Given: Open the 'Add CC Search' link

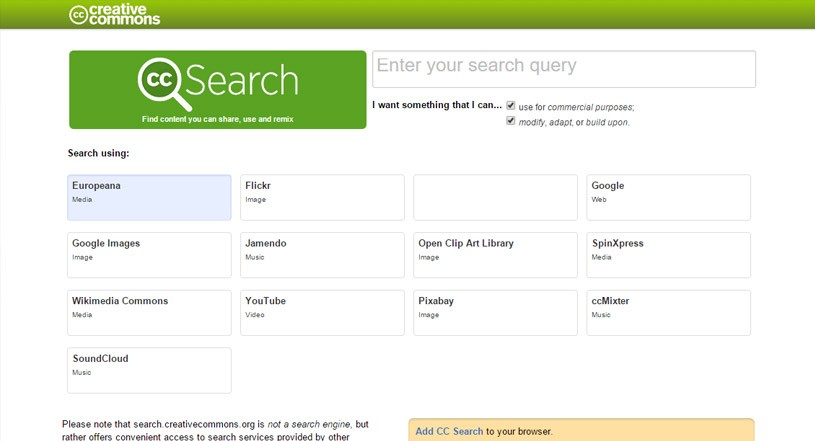Looking at the screenshot, I should 449,431.
